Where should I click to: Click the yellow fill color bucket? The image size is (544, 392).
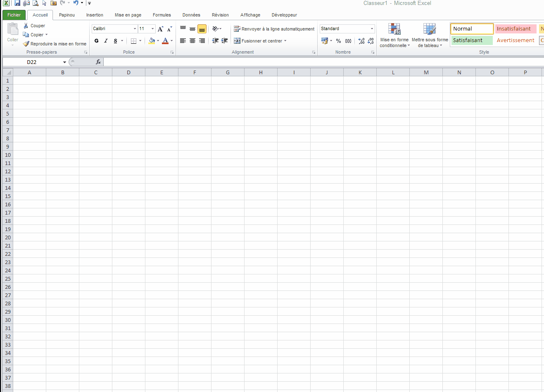tap(152, 41)
